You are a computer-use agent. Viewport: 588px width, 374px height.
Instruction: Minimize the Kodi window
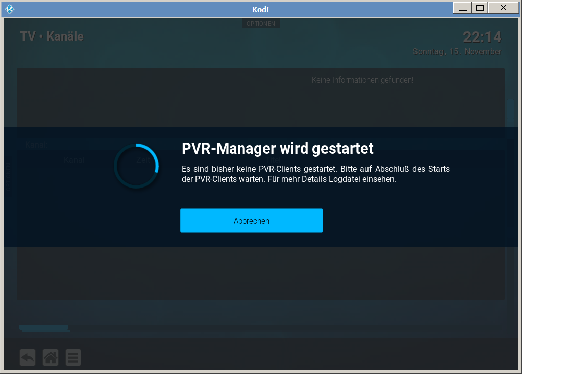coord(463,8)
